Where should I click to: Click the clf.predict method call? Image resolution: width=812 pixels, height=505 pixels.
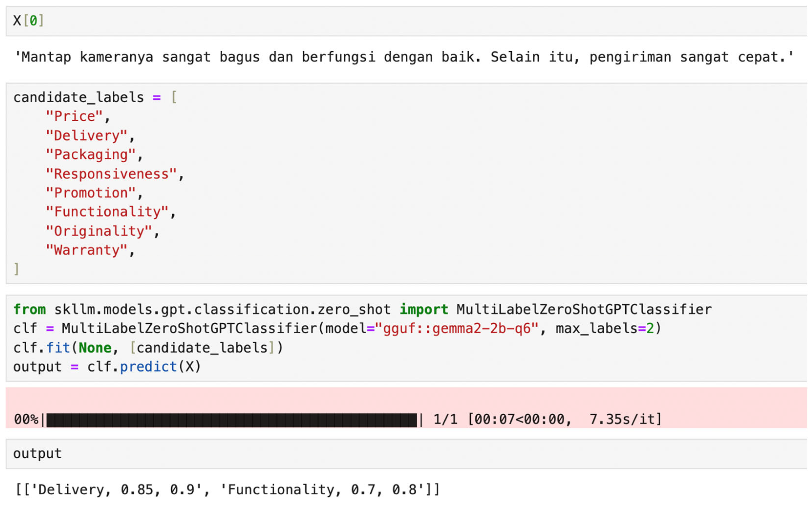[148, 367]
